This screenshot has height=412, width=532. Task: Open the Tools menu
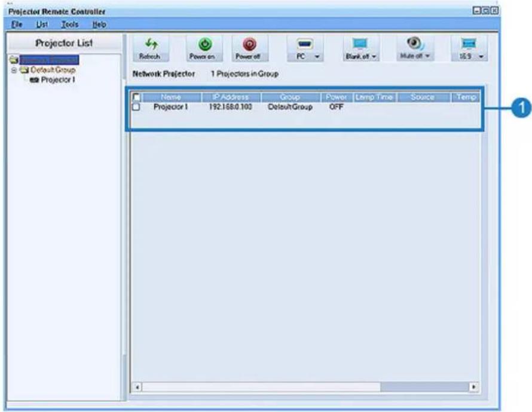[70, 24]
